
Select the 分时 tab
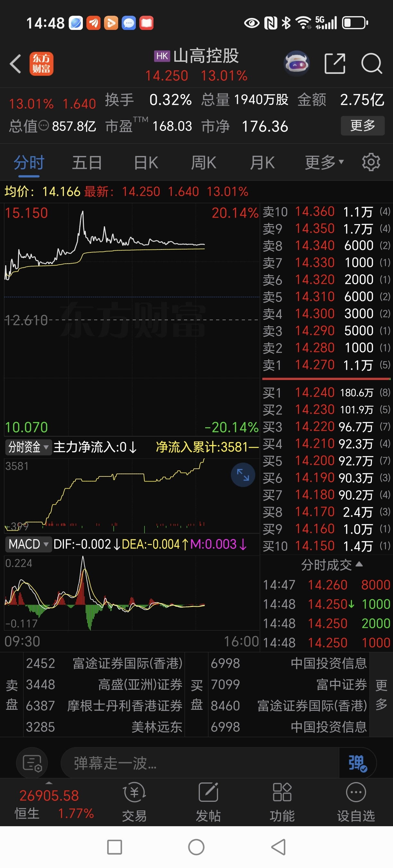(x=29, y=162)
